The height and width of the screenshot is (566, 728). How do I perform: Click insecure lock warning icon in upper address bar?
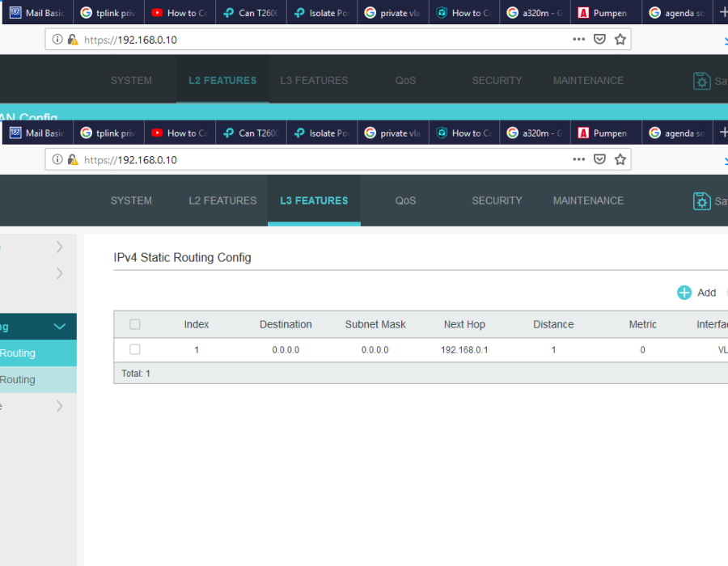point(73,40)
